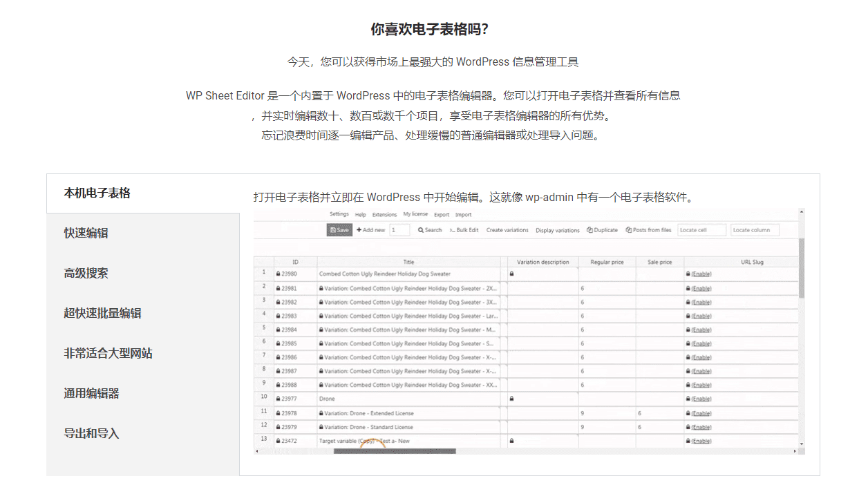Screen dimensions: 868x494
Task: Switch to the 快速编辑 tab
Action: pos(143,234)
